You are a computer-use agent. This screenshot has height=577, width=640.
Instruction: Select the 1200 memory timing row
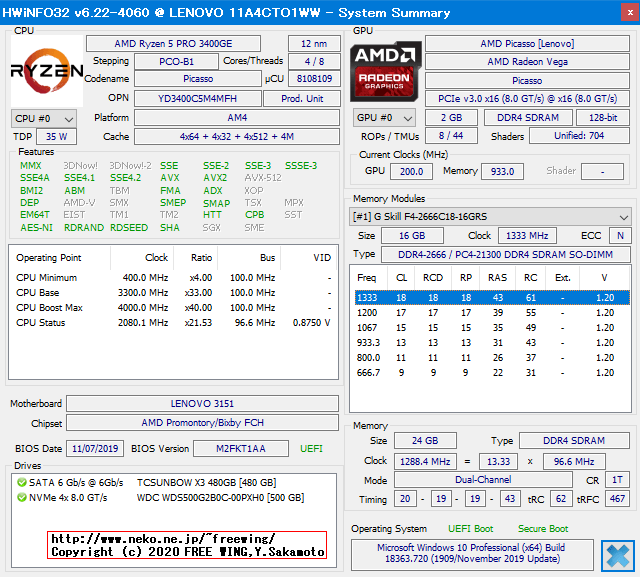click(x=491, y=313)
